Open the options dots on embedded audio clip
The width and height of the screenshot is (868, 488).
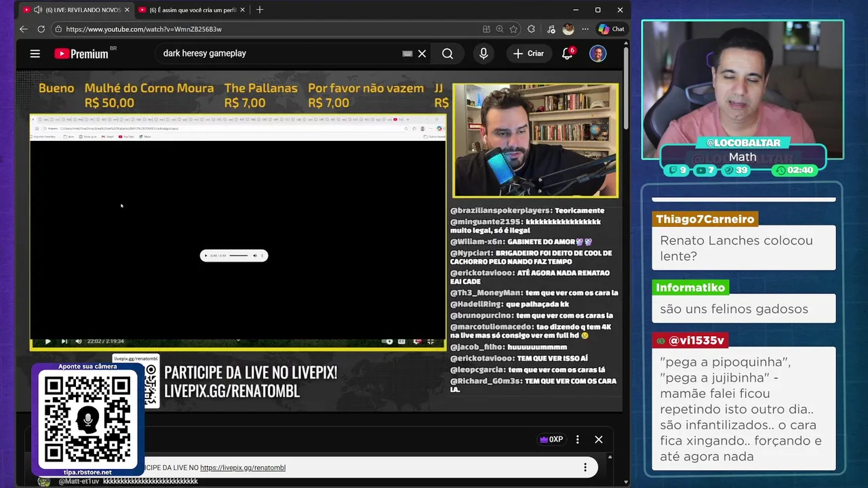point(262,256)
